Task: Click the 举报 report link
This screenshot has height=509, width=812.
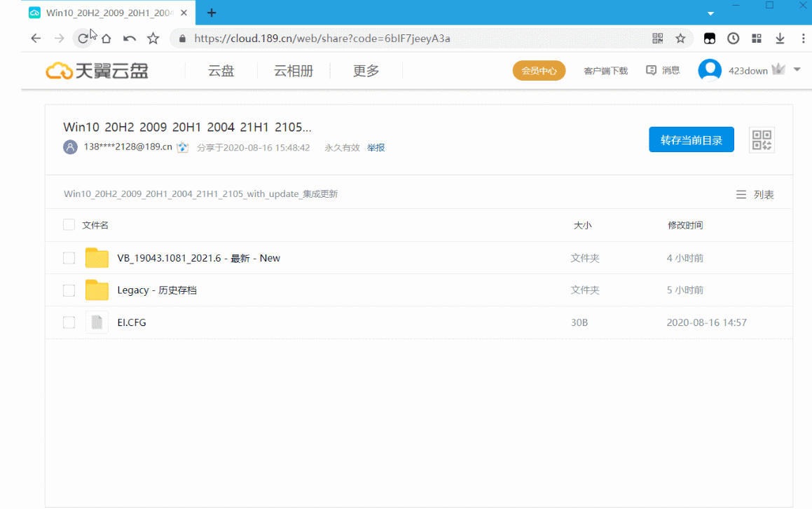Action: [376, 148]
